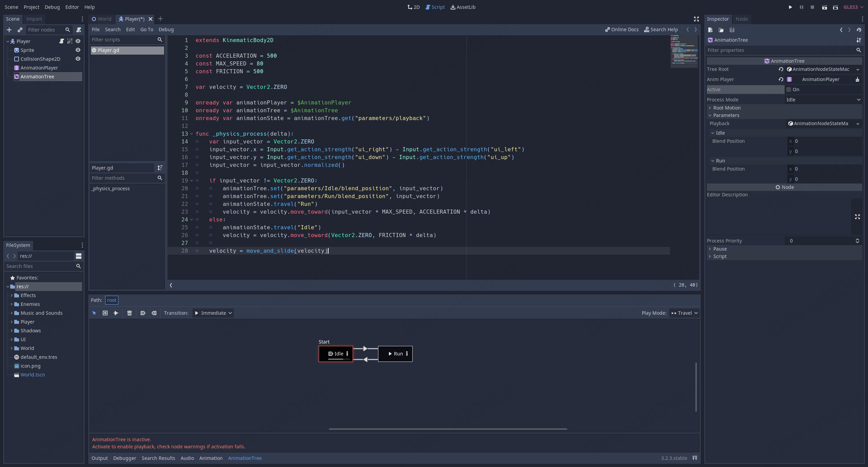This screenshot has height=467, width=868.
Task: Hide the Sprite node visibility eye
Action: (x=78, y=50)
